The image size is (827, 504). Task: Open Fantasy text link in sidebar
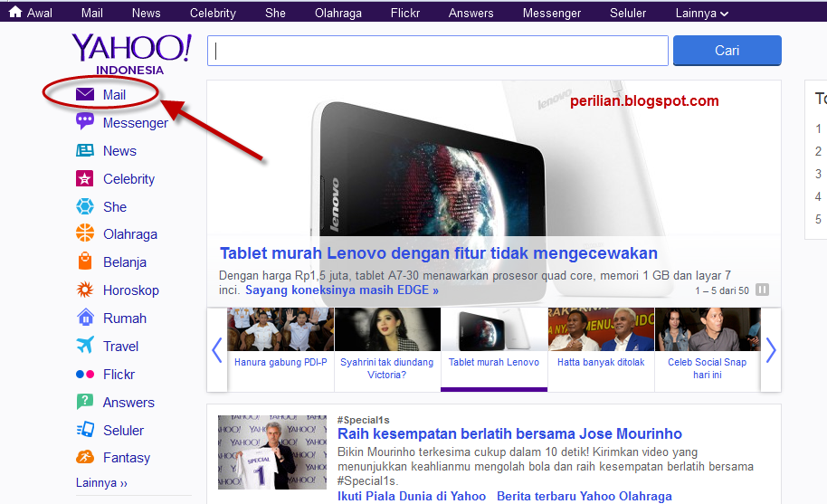coord(127,458)
